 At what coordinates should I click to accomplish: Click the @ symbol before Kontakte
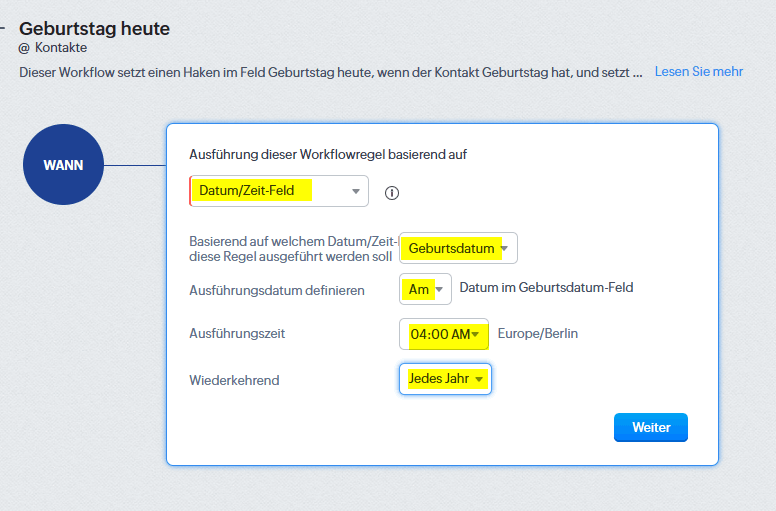(24, 48)
